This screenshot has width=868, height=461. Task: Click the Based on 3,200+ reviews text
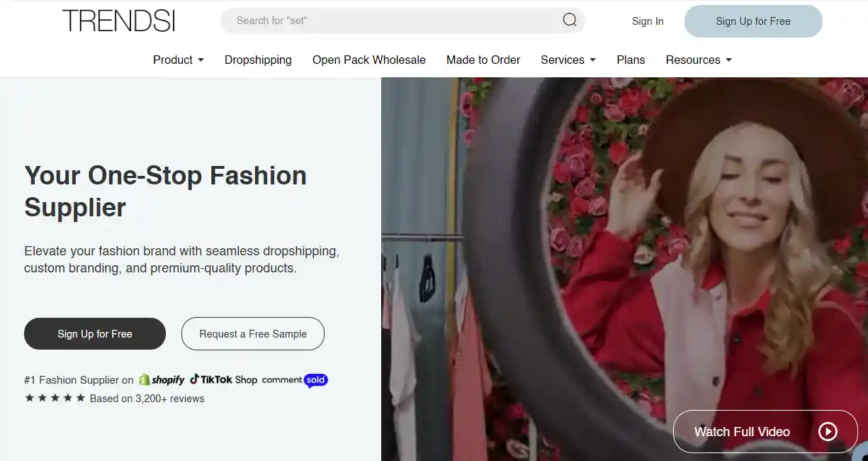pyautogui.click(x=147, y=399)
